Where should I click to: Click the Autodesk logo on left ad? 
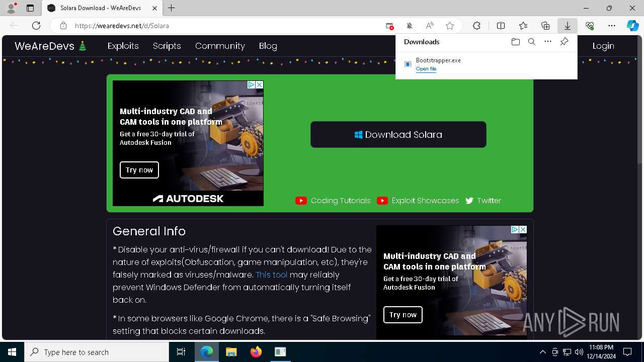click(188, 199)
